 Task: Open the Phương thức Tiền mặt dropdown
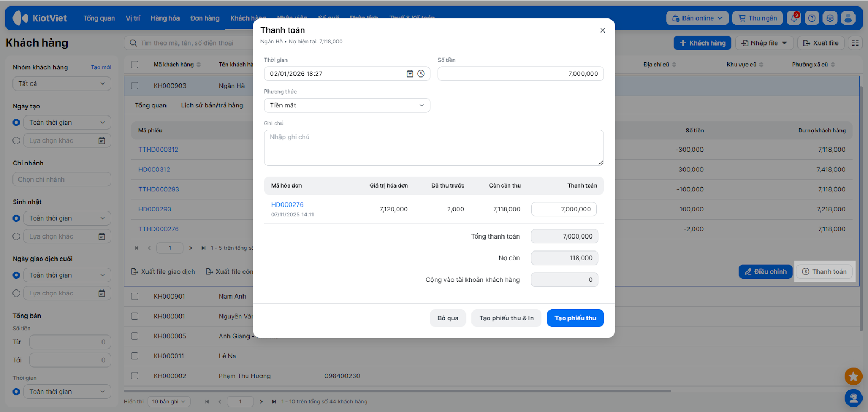click(347, 105)
